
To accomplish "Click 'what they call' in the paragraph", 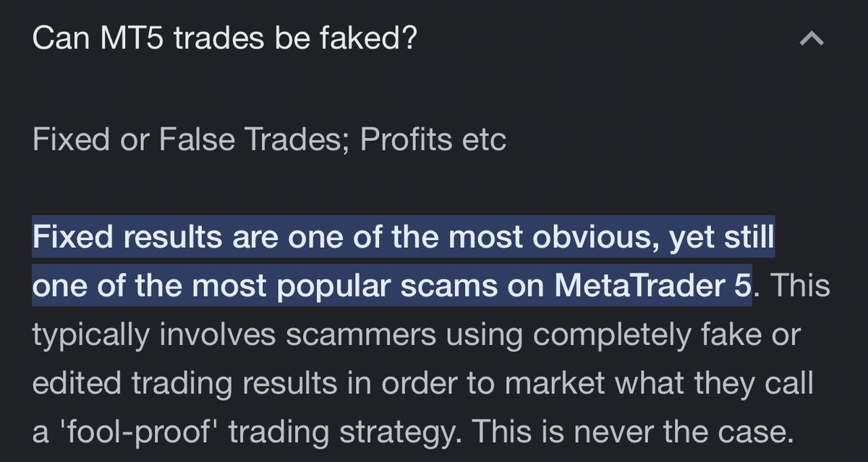I will 733,382.
